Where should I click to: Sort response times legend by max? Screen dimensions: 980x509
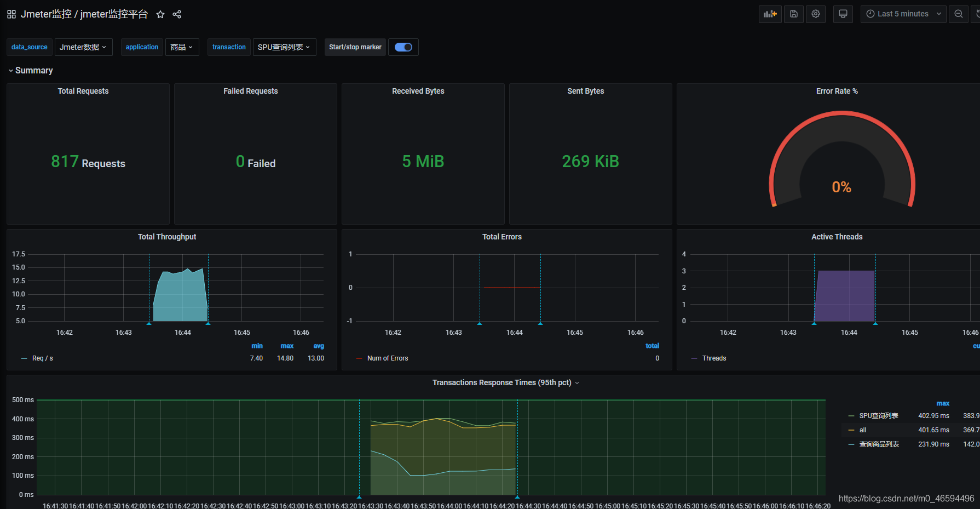pos(943,403)
